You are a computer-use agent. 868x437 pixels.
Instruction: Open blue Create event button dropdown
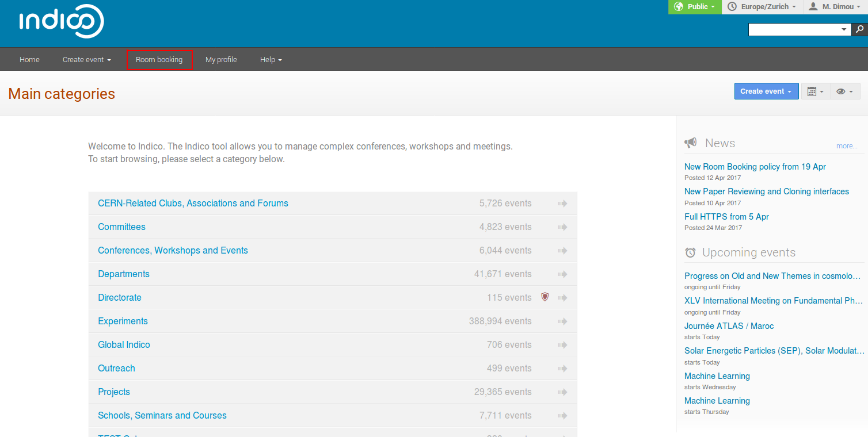[766, 91]
